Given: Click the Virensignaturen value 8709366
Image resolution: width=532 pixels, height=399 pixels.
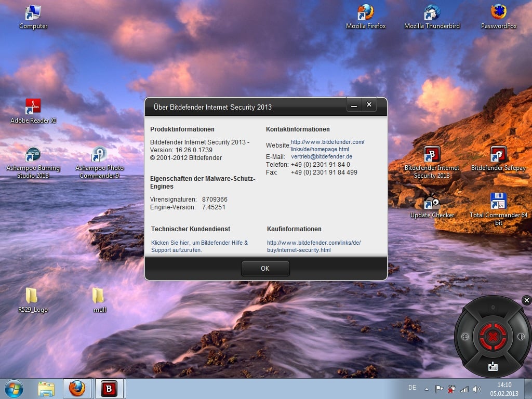Looking at the screenshot, I should coord(215,199).
